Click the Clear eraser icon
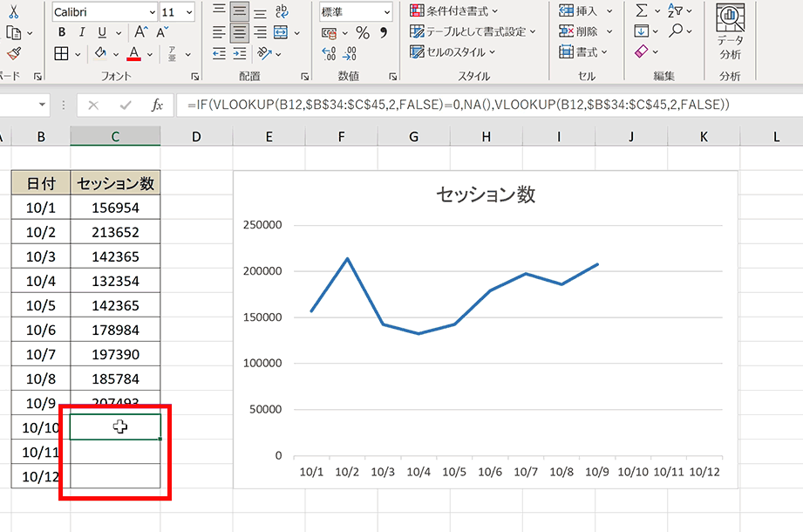Image resolution: width=803 pixels, height=532 pixels. [641, 51]
